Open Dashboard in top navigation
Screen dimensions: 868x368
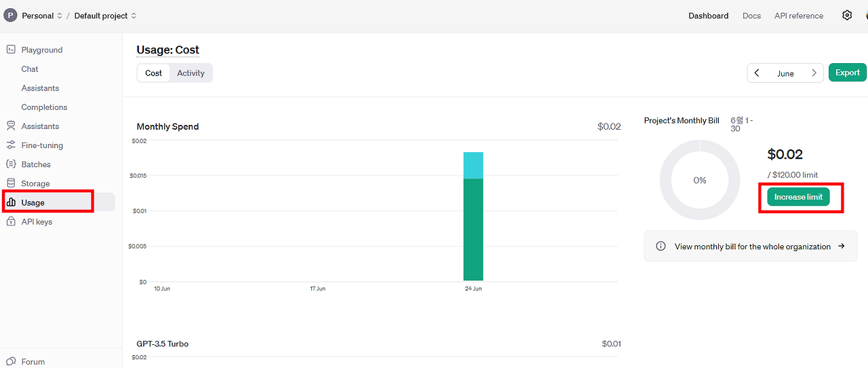pyautogui.click(x=709, y=16)
